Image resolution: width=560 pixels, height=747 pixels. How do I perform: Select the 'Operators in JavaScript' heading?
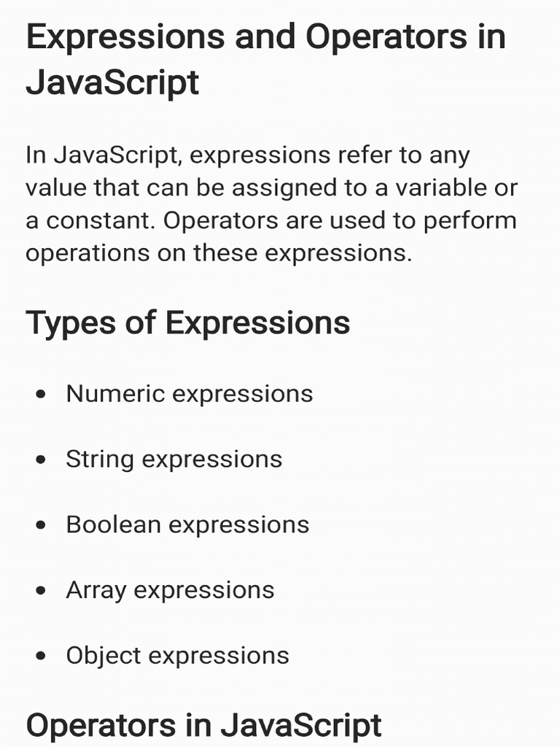pyautogui.click(x=204, y=726)
